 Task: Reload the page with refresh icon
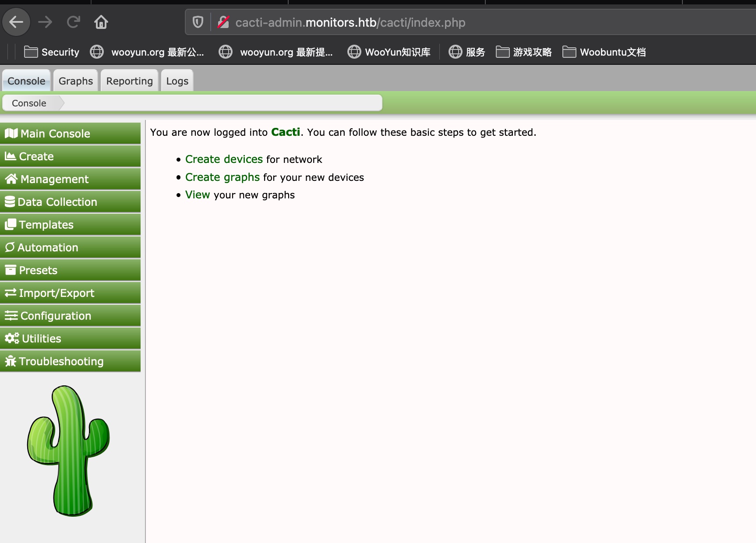point(73,22)
